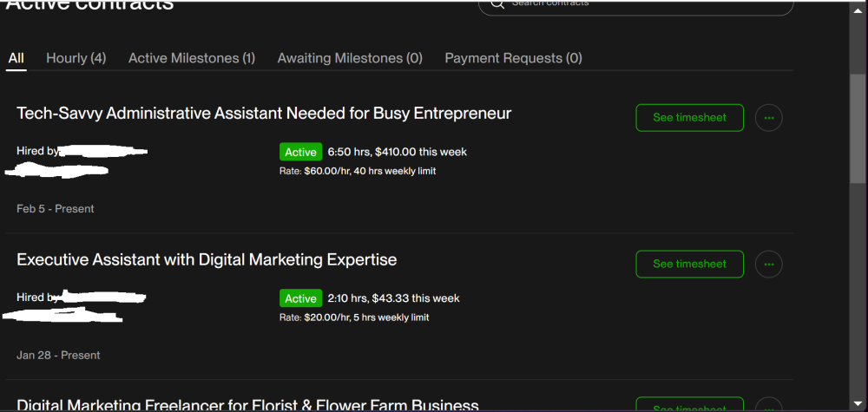868x412 pixels.
Task: Click the magnifier icon in contracts search
Action: [497, 3]
